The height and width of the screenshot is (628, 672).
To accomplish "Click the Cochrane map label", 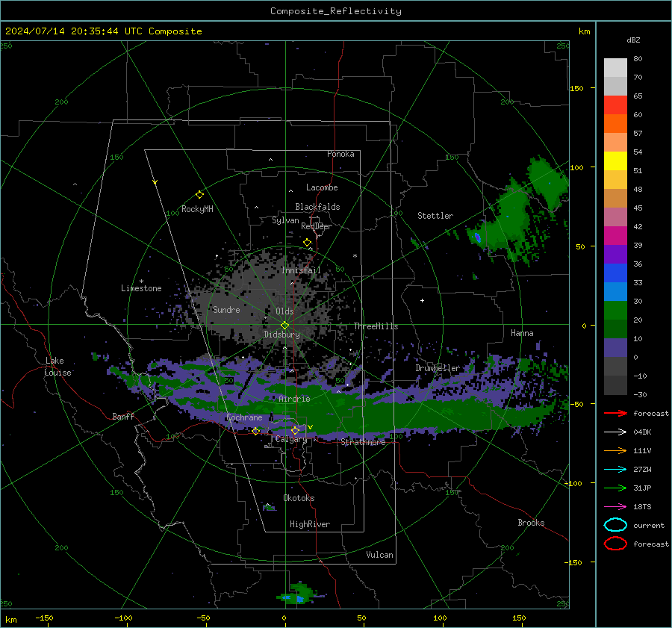I will [x=244, y=417].
